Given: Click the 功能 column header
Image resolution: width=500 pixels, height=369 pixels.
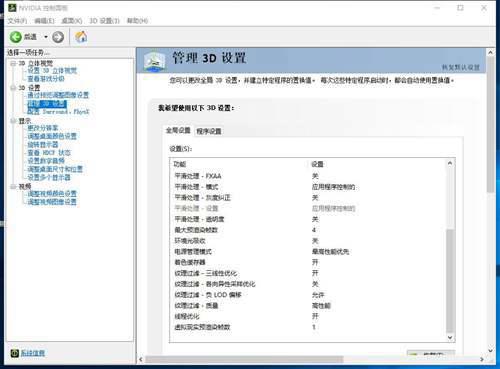Looking at the screenshot, I should coord(180,164).
